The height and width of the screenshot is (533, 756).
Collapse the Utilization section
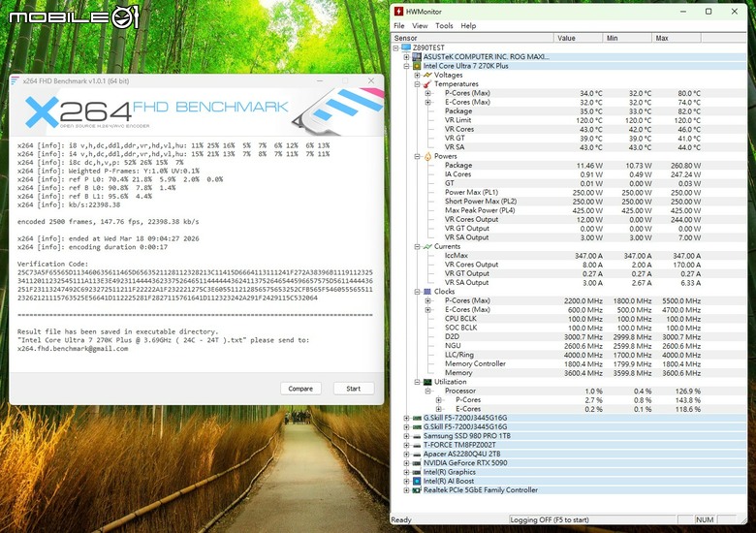(417, 382)
